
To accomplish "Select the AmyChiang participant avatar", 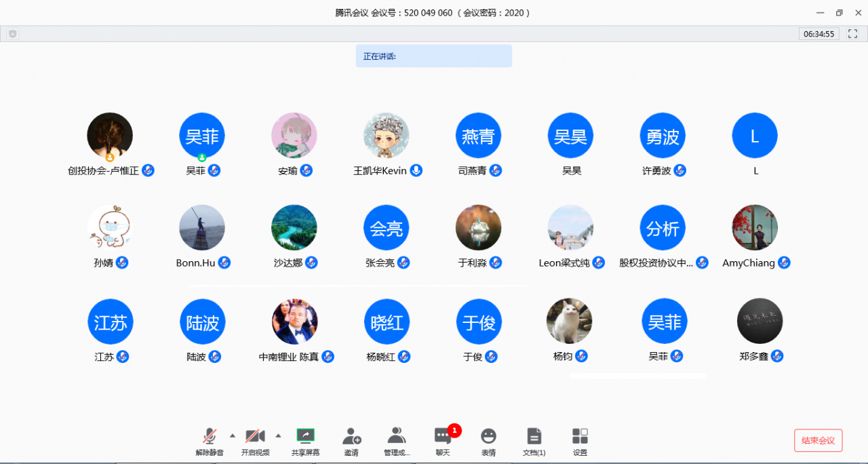I will point(755,228).
